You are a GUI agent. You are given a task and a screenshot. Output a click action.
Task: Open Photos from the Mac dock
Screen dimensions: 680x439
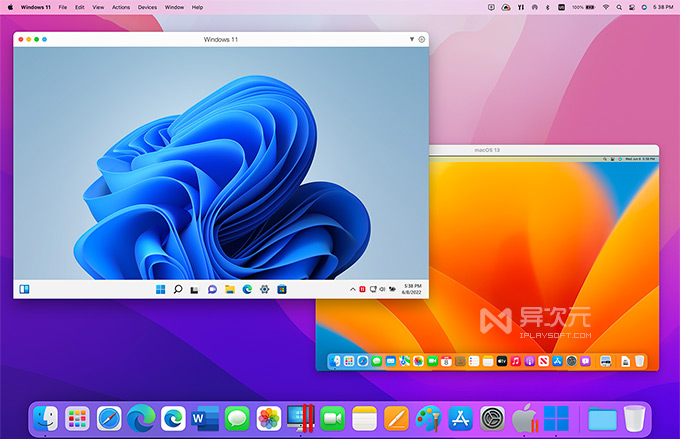(x=269, y=419)
